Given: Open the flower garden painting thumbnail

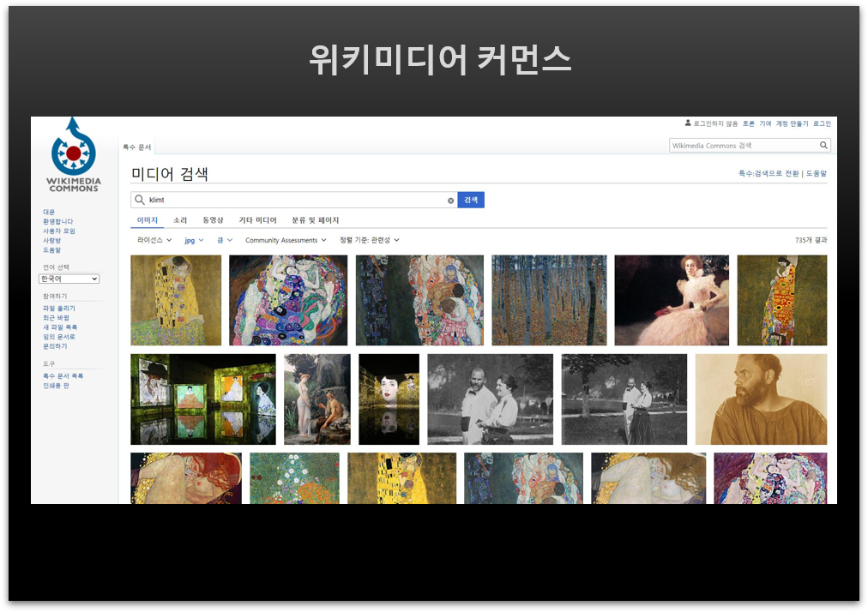Looking at the screenshot, I should click(294, 478).
